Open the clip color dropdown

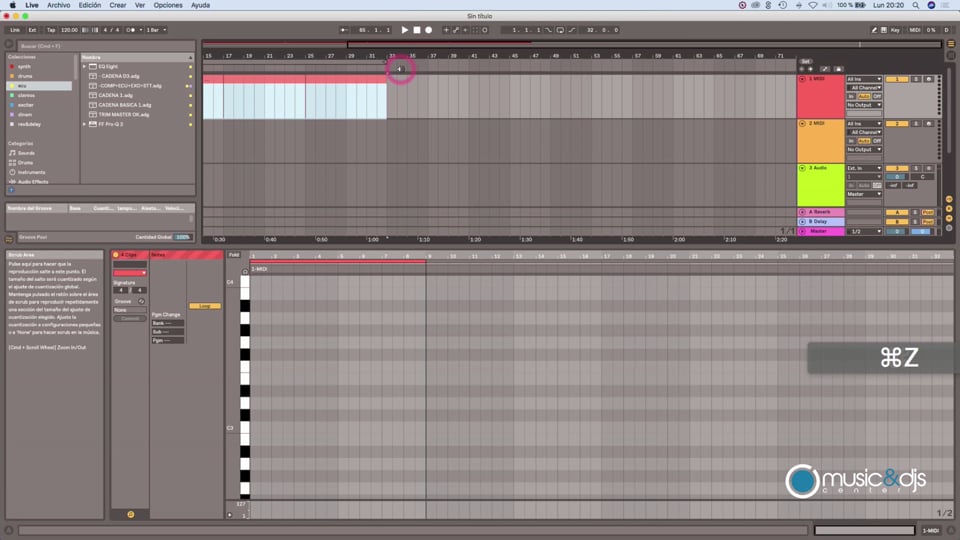(130, 272)
